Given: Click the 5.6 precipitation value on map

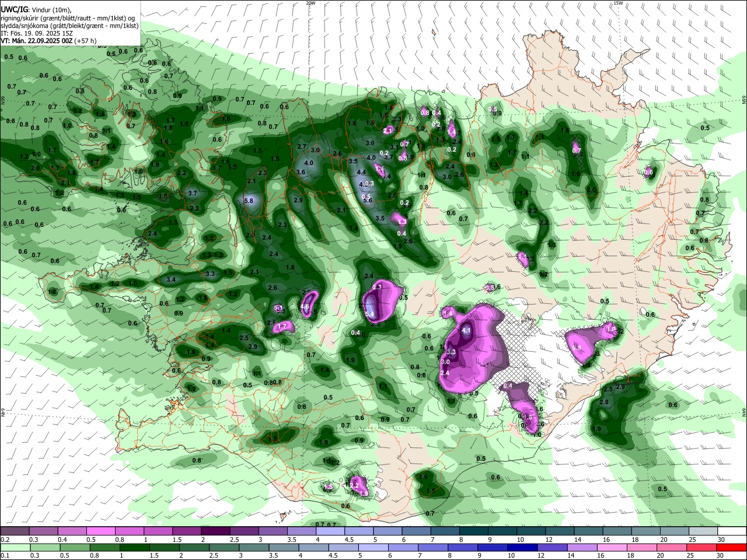Looking at the screenshot, I should [x=368, y=201].
